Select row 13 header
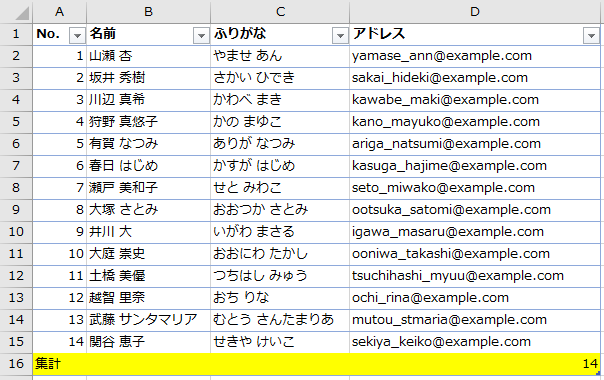The image size is (604, 380). click(x=16, y=298)
